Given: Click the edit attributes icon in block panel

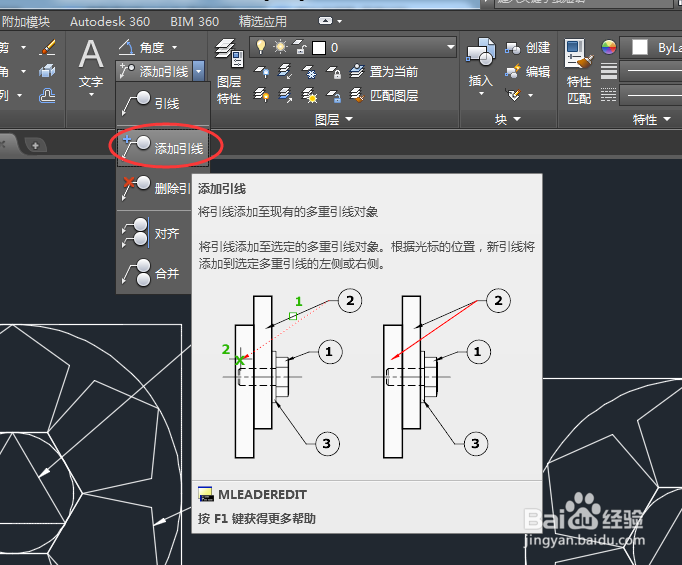Looking at the screenshot, I should (514, 94).
